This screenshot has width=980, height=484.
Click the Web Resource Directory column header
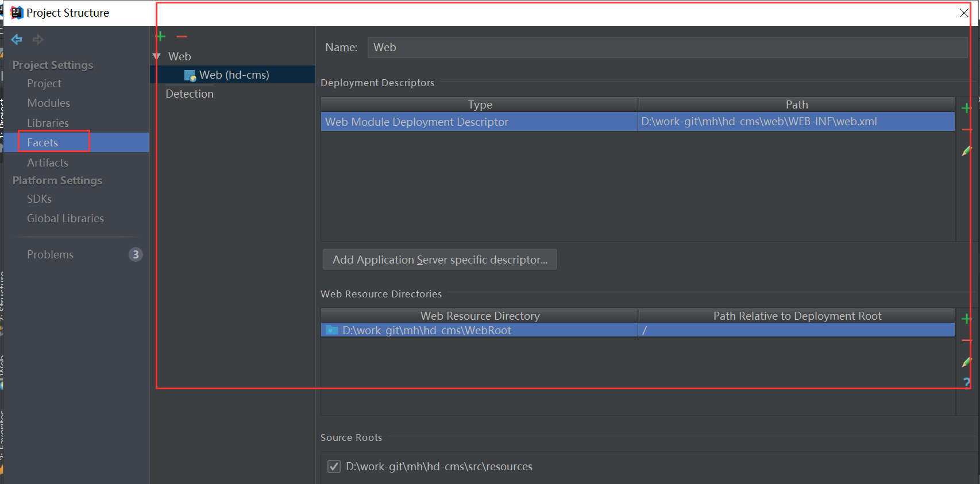(x=480, y=316)
